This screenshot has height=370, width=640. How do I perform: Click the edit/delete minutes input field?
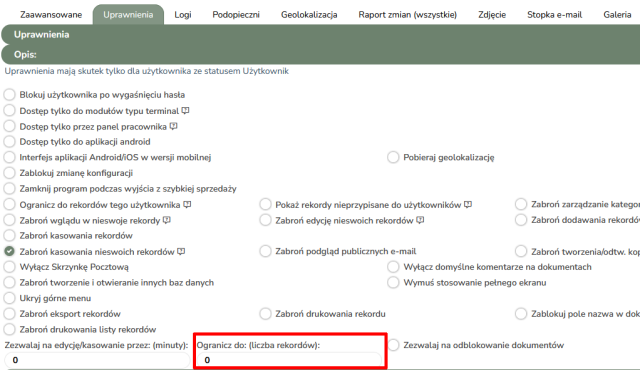pyautogui.click(x=97, y=360)
